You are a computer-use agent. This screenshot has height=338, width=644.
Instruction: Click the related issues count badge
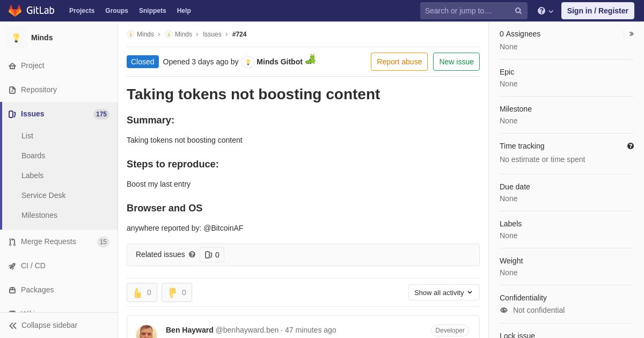click(212, 255)
